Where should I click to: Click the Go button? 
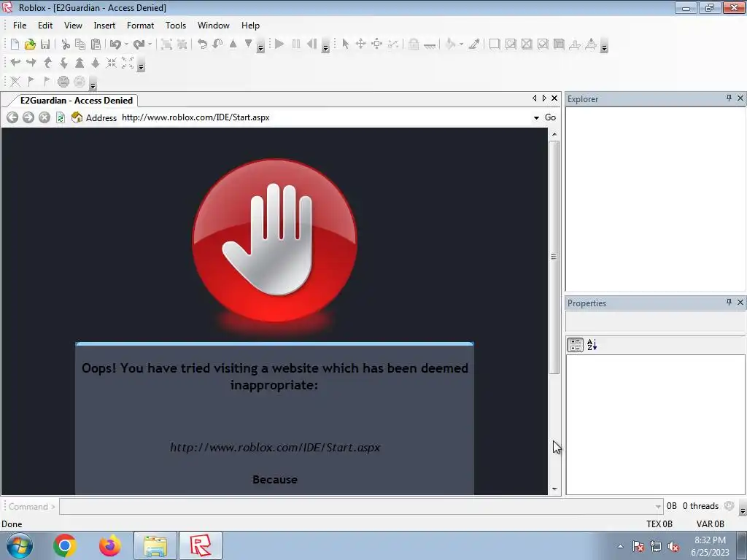550,117
